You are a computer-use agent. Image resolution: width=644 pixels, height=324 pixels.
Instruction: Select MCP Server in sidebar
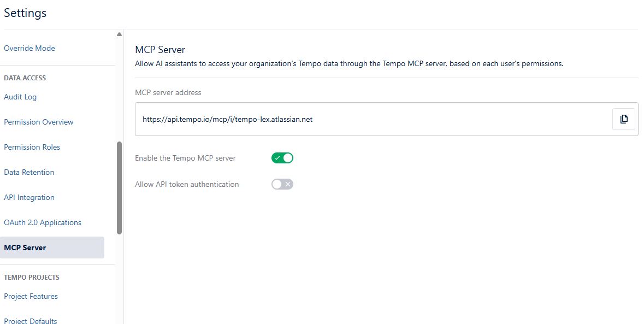[x=52, y=248]
